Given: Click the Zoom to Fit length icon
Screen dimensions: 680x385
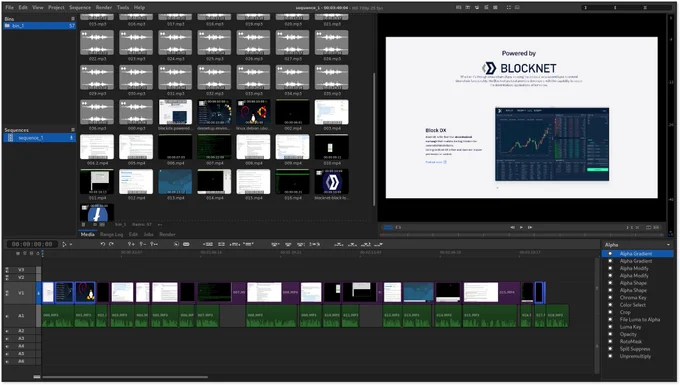Looking at the screenshot, I should tap(154, 244).
